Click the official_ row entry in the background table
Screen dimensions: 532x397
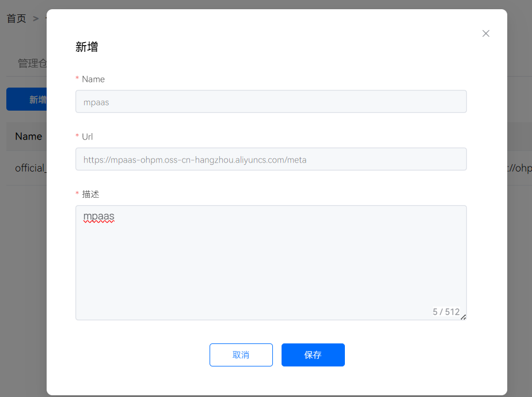pyautogui.click(x=31, y=168)
